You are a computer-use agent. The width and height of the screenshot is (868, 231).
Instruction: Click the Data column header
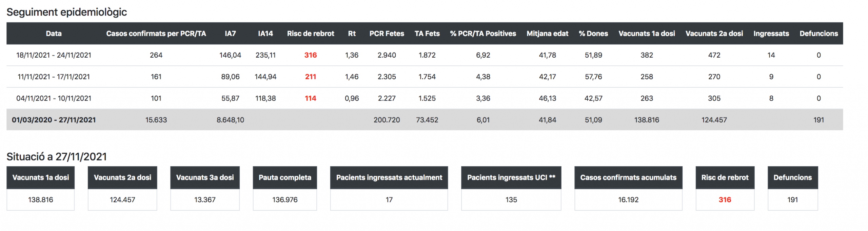pos(54,34)
